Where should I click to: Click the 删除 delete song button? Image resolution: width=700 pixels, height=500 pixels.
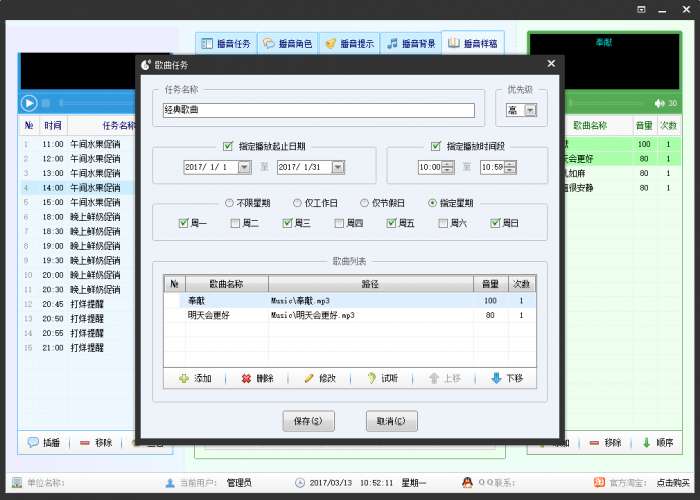(x=257, y=378)
